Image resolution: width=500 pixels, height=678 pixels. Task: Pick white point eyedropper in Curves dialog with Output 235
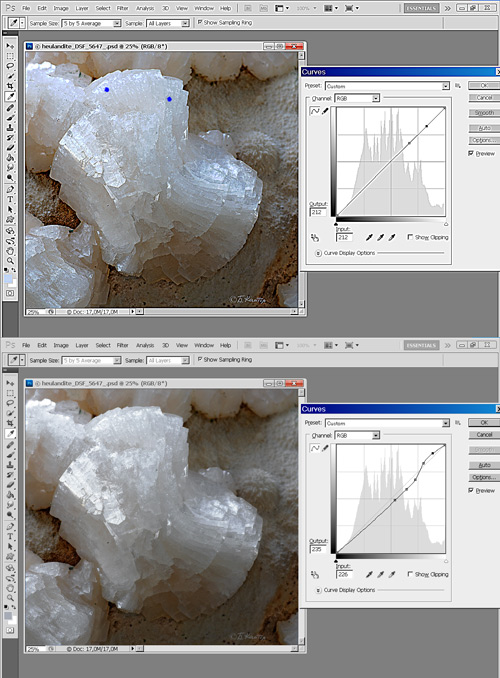(x=392, y=574)
